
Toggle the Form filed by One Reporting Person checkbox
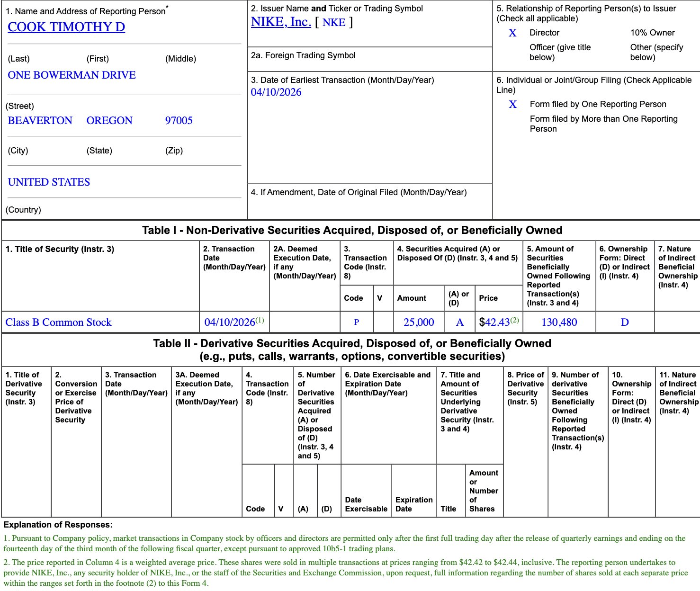tap(512, 105)
